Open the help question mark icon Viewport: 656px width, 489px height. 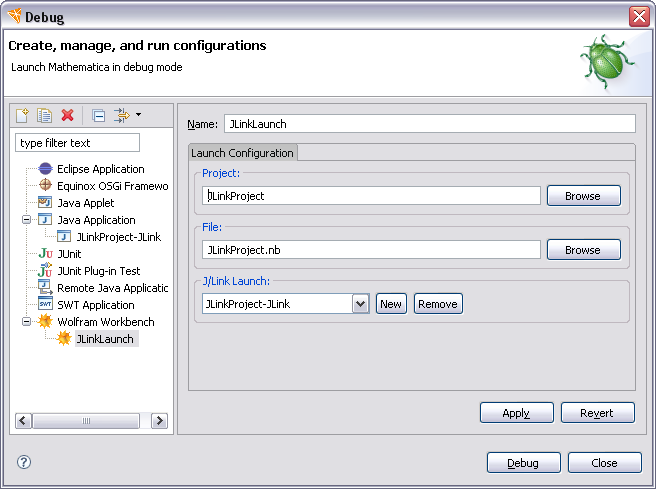[x=24, y=462]
